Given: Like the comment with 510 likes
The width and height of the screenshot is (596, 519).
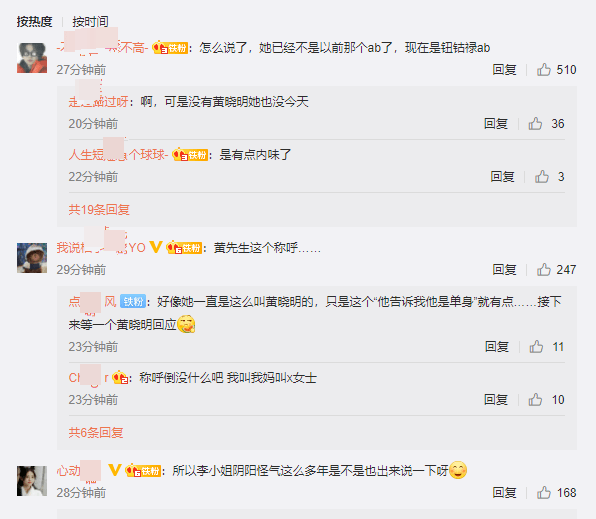Looking at the screenshot, I should 544,70.
